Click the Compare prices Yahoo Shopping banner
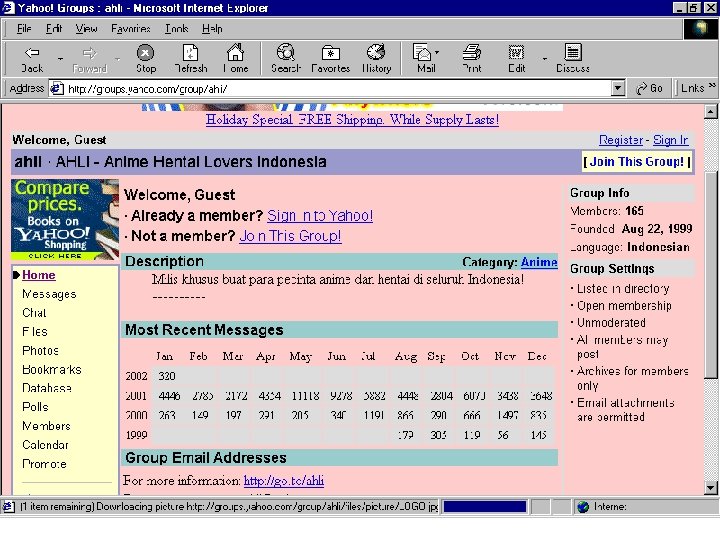The height and width of the screenshot is (540, 720). (x=65, y=220)
